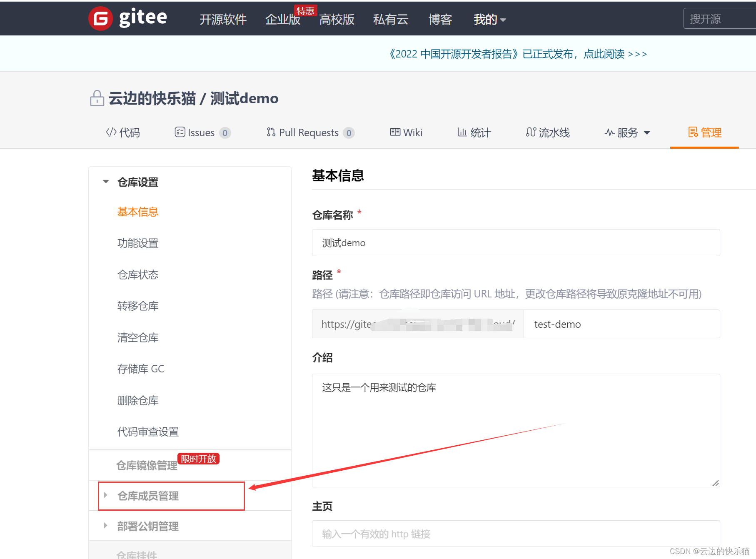Select 清空仓库 in the sidebar
756x559 pixels.
pos(138,337)
